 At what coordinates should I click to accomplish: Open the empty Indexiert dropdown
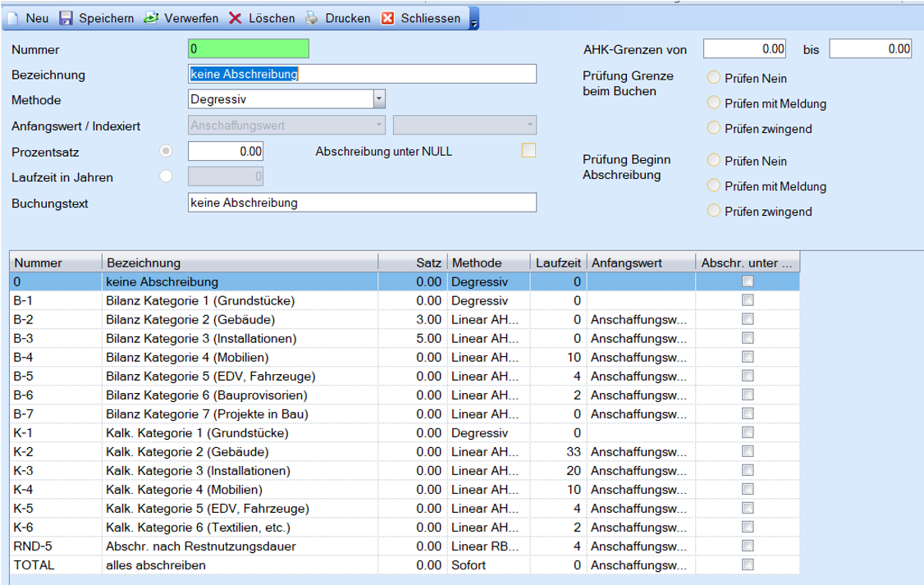[x=529, y=126]
